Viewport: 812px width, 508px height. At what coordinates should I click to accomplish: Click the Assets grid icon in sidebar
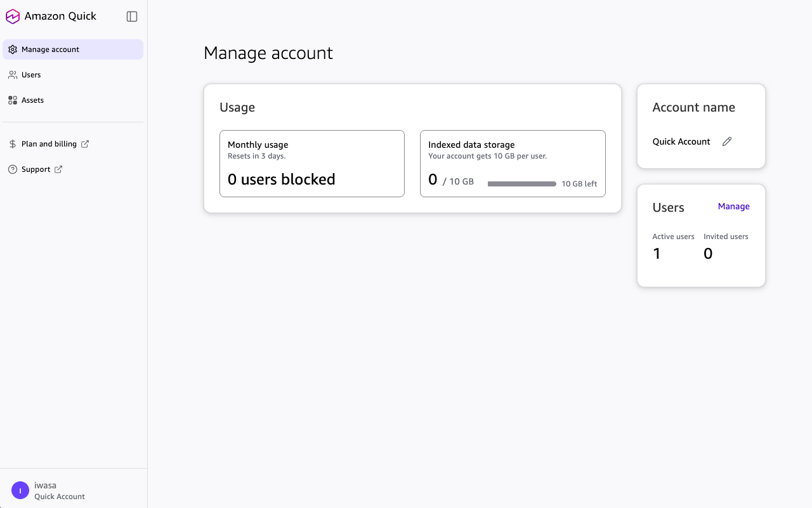13,100
